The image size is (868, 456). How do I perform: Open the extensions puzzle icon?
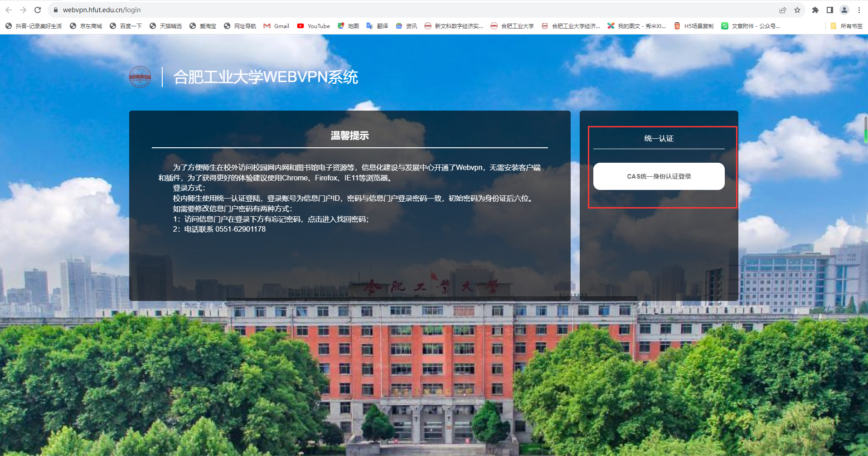point(815,10)
